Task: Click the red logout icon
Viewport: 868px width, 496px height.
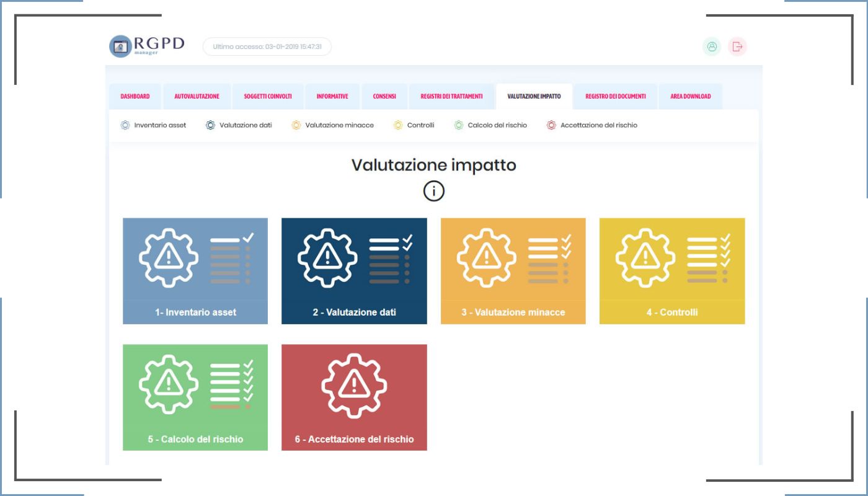Action: tap(737, 46)
